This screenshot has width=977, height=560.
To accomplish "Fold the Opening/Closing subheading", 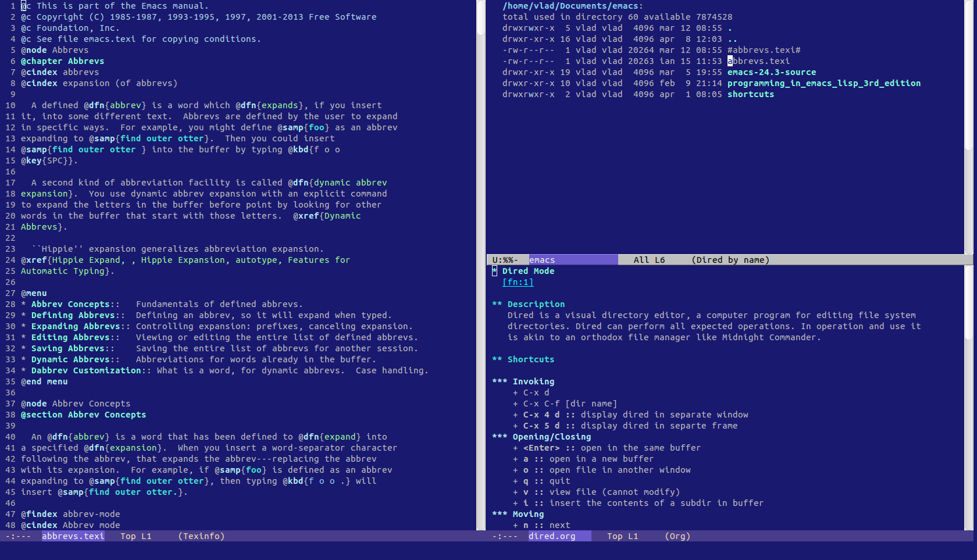I will 541,437.
